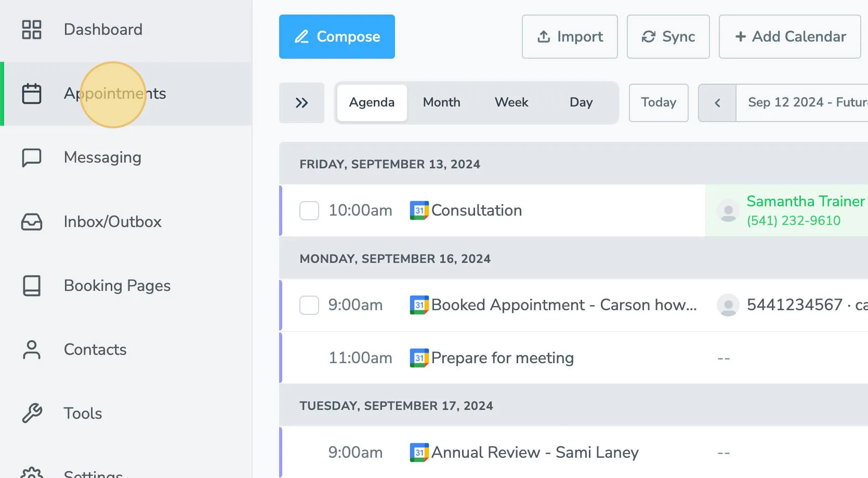
Task: Click the Compose button
Action: click(337, 36)
